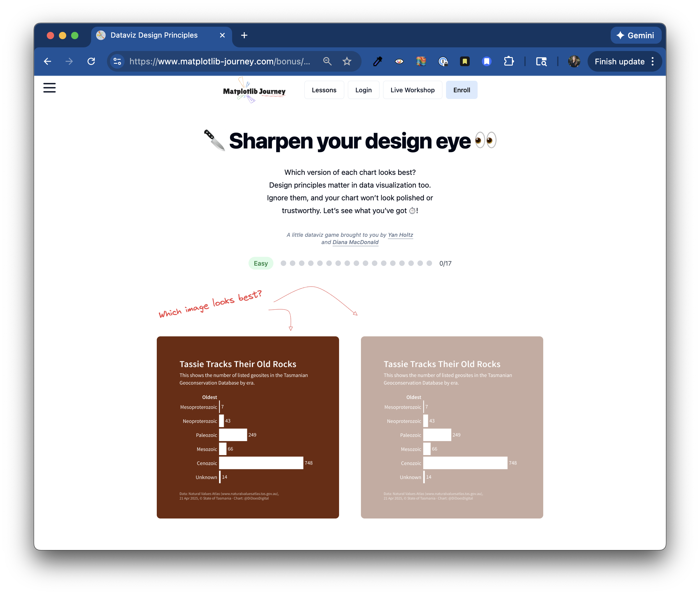Open the blue bookmark extension
This screenshot has height=595, width=700.
coord(486,61)
